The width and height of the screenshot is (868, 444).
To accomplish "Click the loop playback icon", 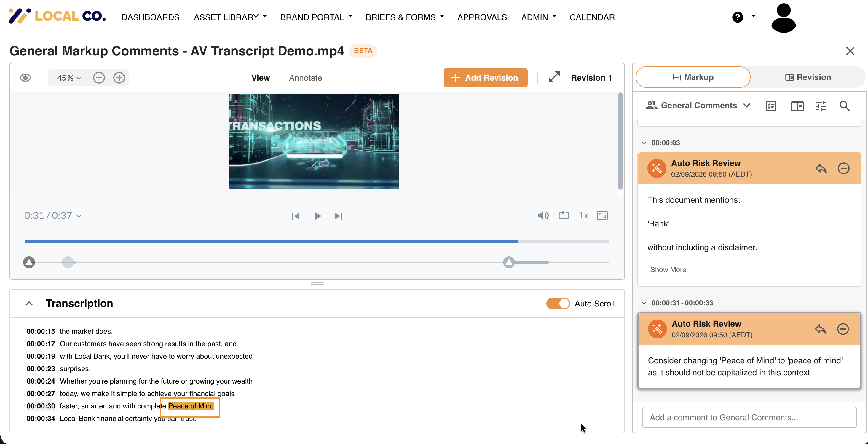I will tap(563, 215).
